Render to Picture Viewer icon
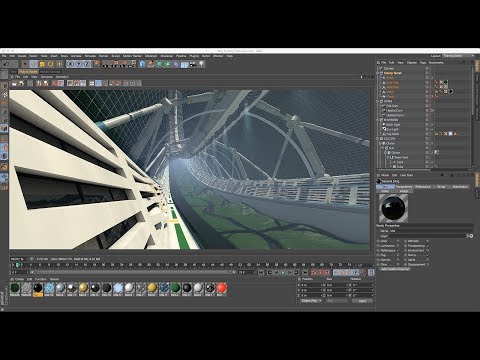Screen dimensions: 480x360 [x=115, y=64]
